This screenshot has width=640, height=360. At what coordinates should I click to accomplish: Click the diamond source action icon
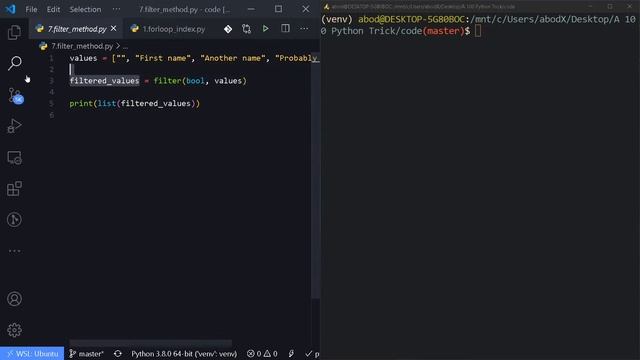point(228,29)
